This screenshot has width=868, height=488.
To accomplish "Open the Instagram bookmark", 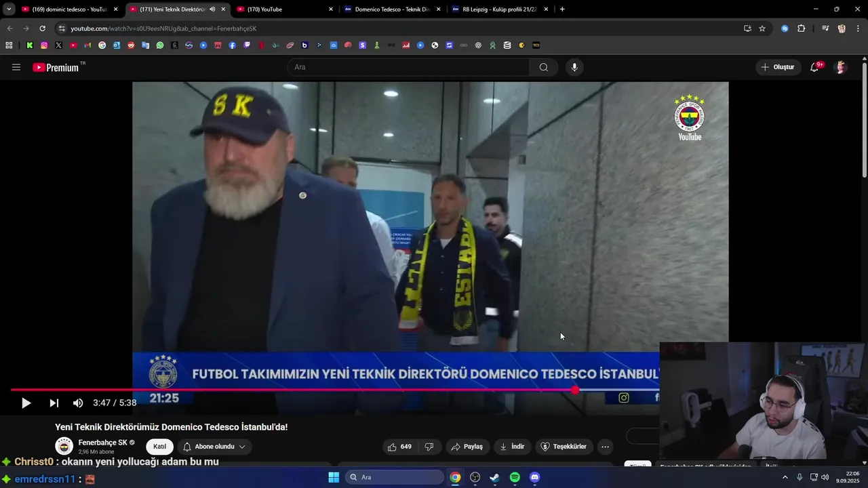I will click(x=44, y=45).
